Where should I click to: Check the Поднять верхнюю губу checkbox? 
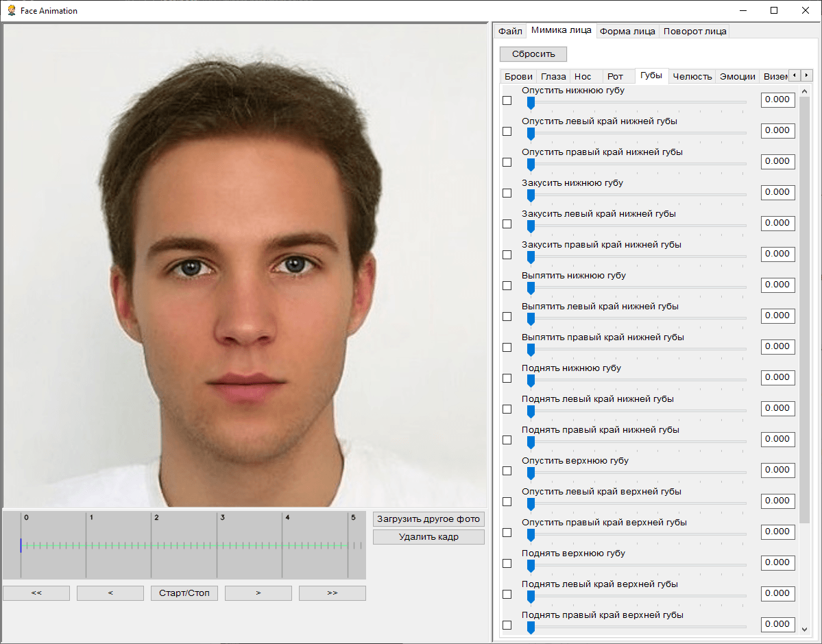pos(507,564)
